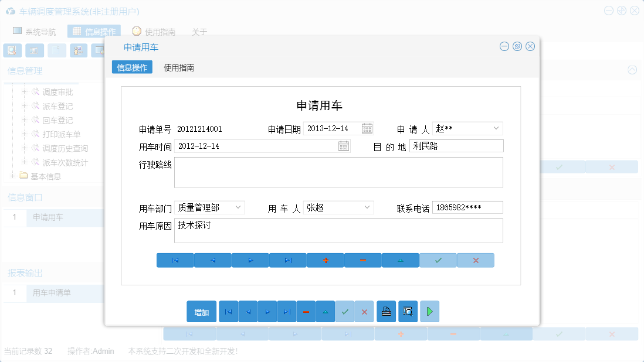Print the 申请用车 form using printer icon
Image resolution: width=644 pixels, height=362 pixels.
pos(387,311)
